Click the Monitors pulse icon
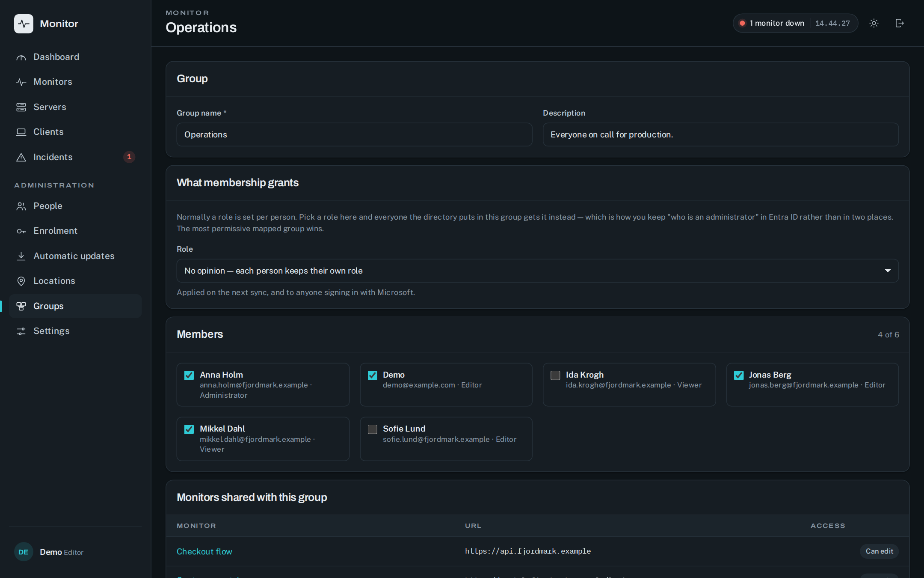The image size is (924, 578). [x=21, y=82]
